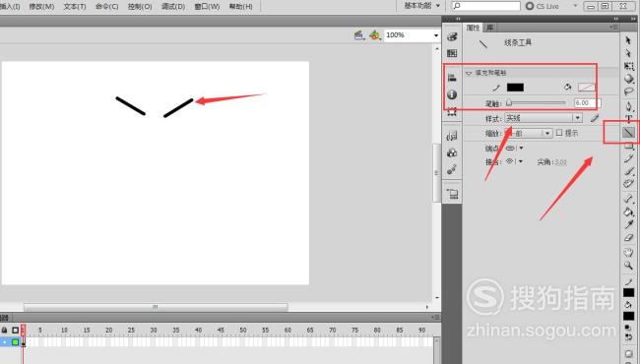Click the search field in the top bar

[485, 6]
